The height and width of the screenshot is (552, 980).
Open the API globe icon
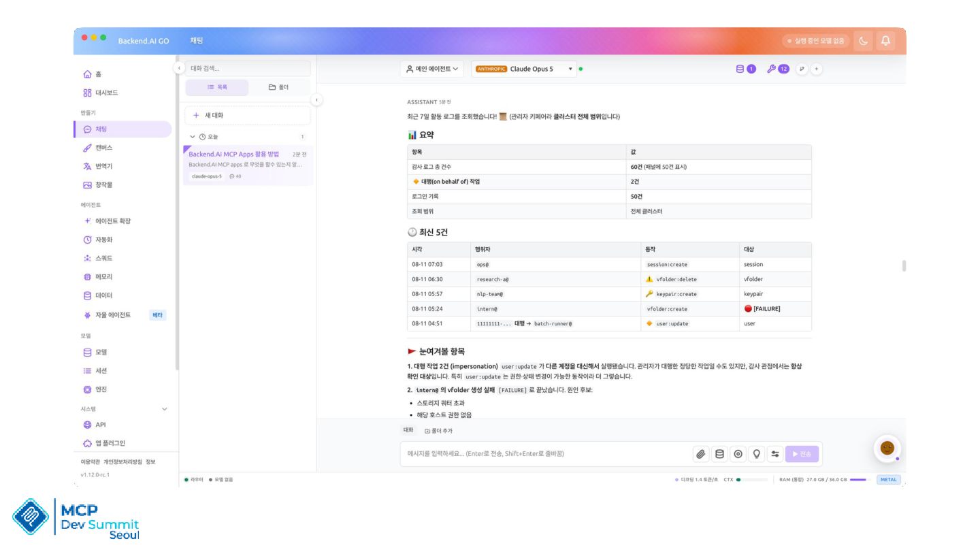(87, 425)
